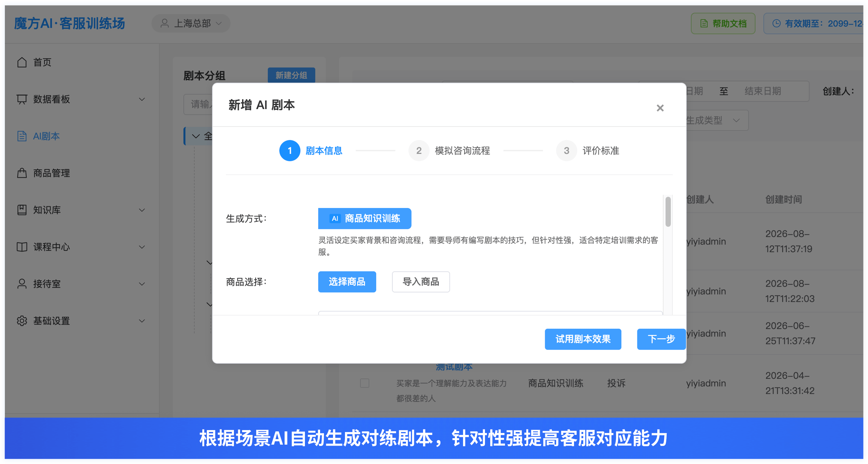Click the AI badge in 商品知识训练
This screenshot has width=868, height=464.
pyautogui.click(x=335, y=219)
